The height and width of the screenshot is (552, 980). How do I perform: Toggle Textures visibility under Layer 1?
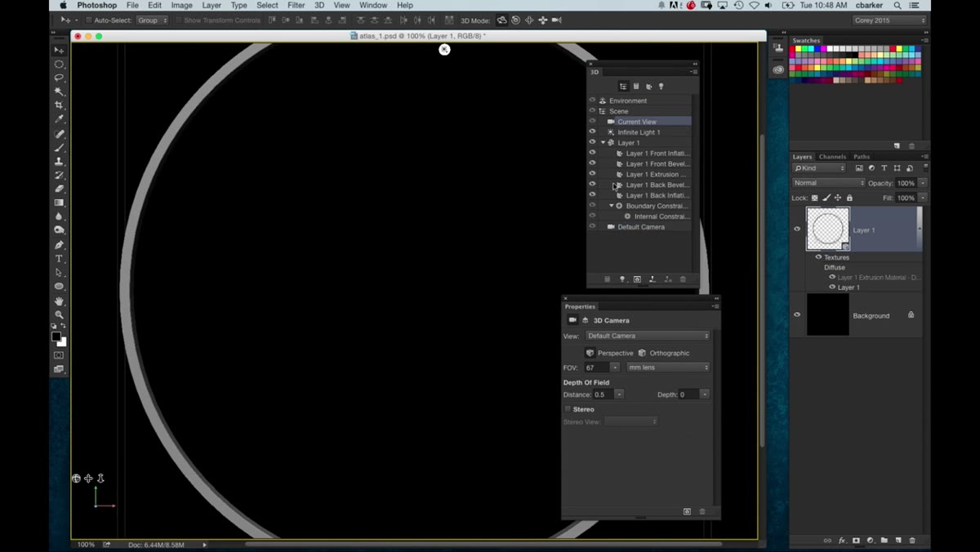point(818,257)
